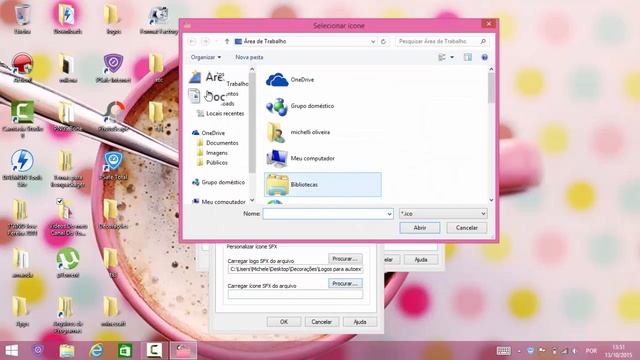640x360 pixels.
Task: Click the POR language indicator
Action: coord(591,351)
